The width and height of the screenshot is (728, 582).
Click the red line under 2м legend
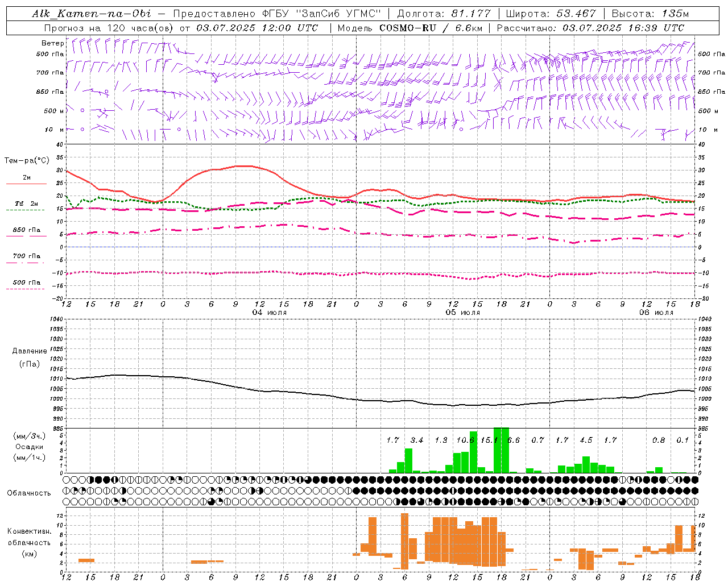tap(26, 184)
